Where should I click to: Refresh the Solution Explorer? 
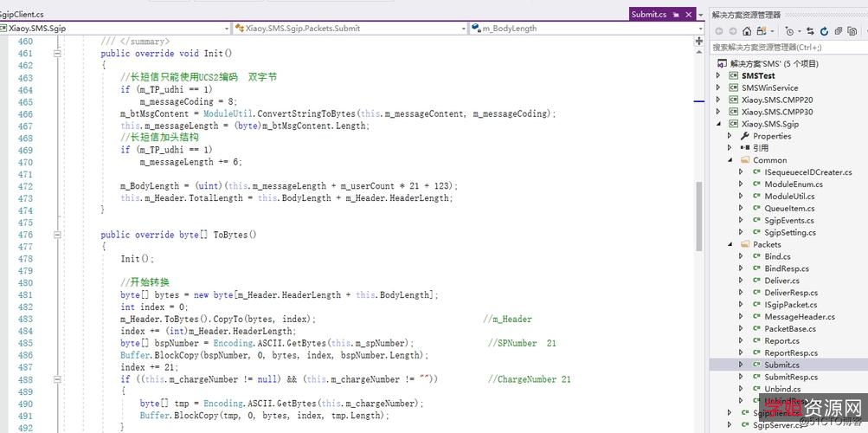tap(824, 31)
